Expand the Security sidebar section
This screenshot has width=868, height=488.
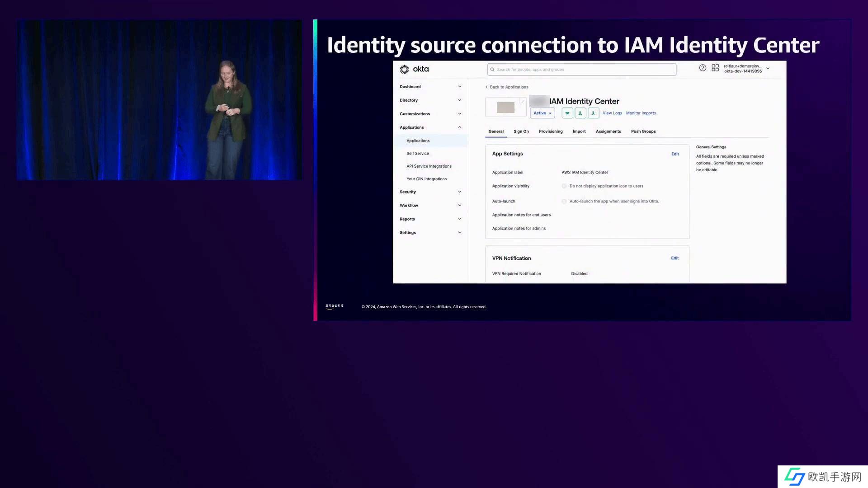(430, 192)
